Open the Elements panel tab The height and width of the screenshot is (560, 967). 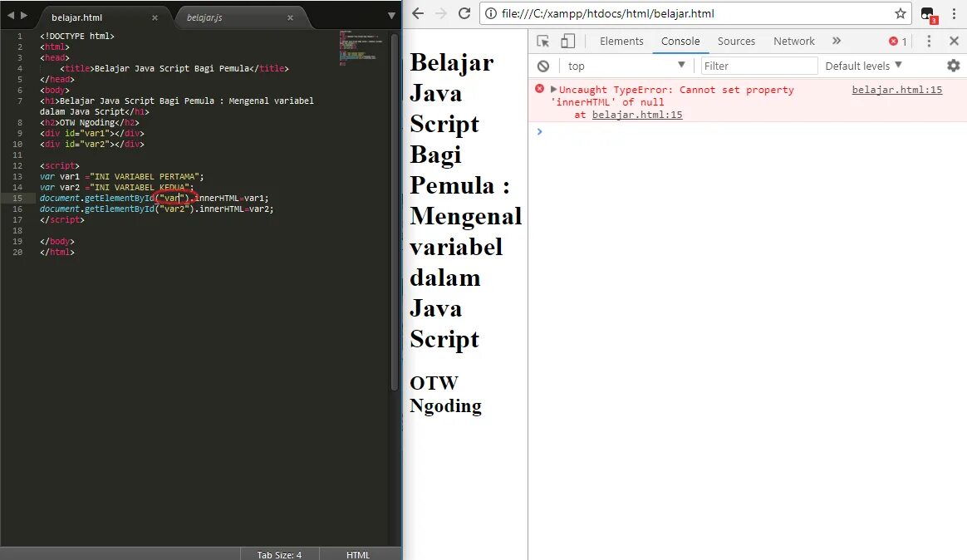[x=621, y=42]
